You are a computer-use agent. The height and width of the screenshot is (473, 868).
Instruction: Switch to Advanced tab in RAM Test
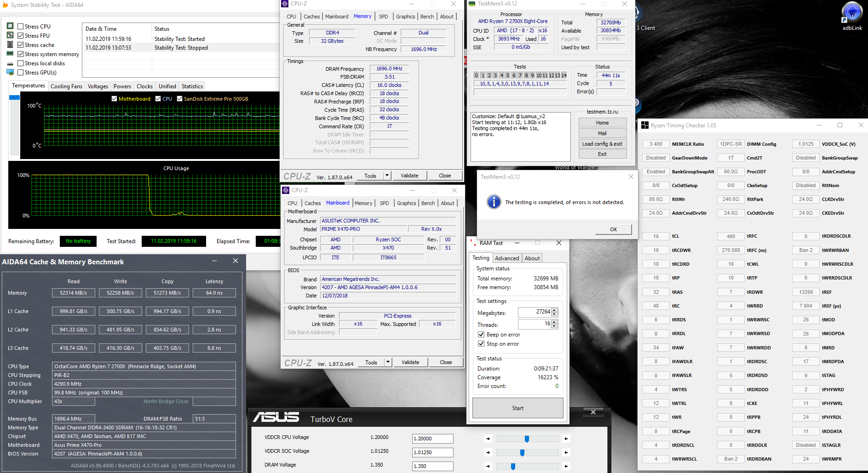tap(507, 258)
